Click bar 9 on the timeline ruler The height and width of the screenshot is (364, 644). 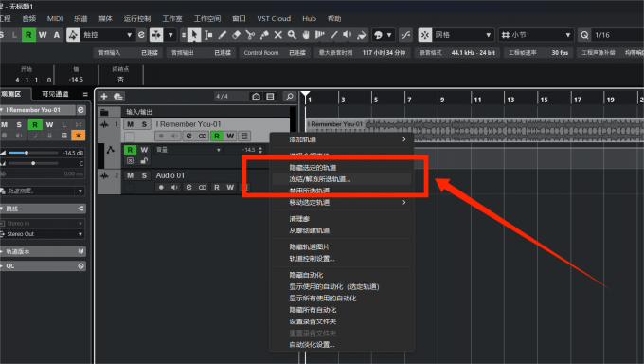coord(442,100)
